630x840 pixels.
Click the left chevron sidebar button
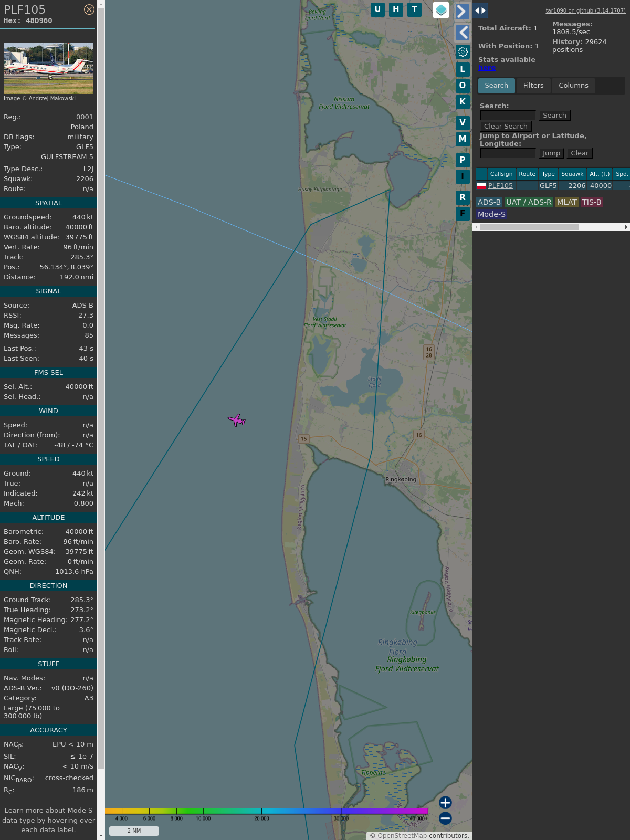click(463, 33)
